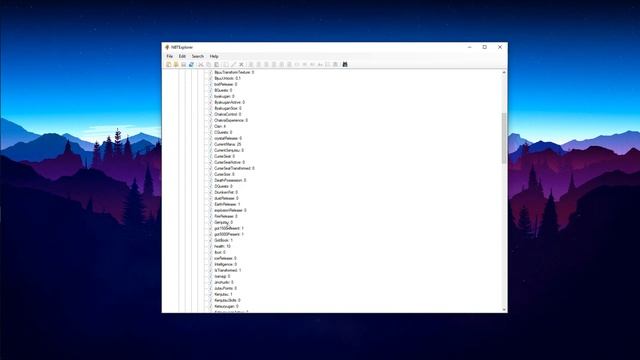Click the Rename tag toolbar icon

click(x=226, y=64)
